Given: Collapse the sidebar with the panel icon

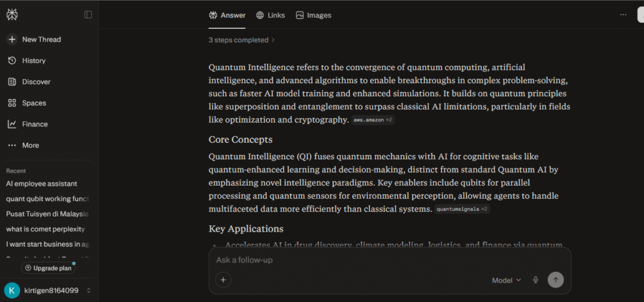Looking at the screenshot, I should coord(88,14).
